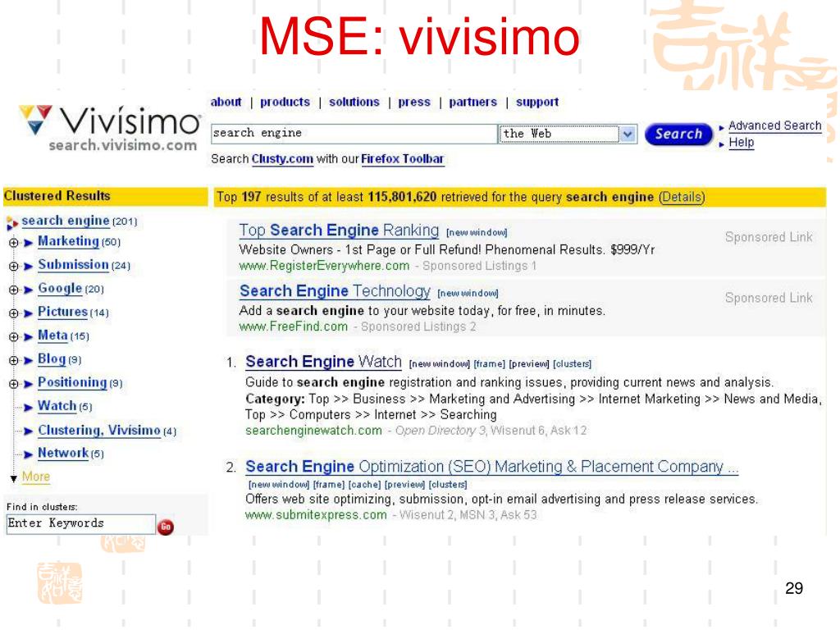Image resolution: width=840 pixels, height=630 pixels.
Task: Click the search engine cluster root icon
Action: tap(11, 223)
